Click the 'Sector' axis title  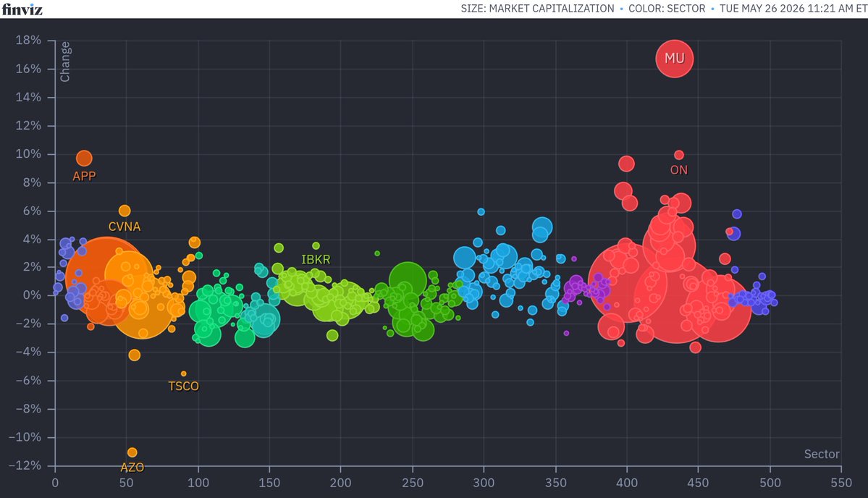pyautogui.click(x=822, y=454)
